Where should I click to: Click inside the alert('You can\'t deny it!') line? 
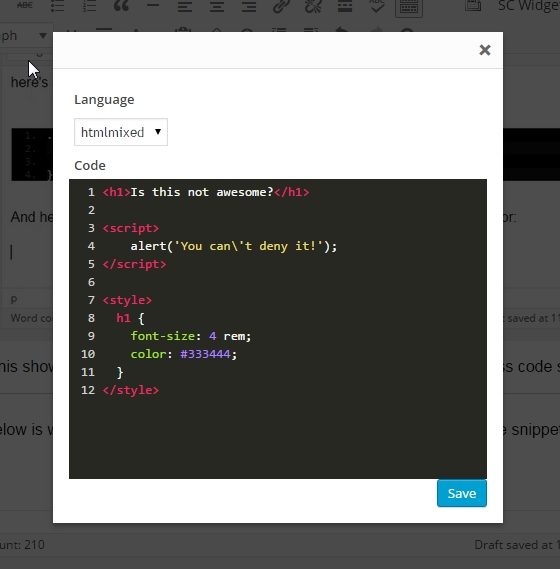233,246
